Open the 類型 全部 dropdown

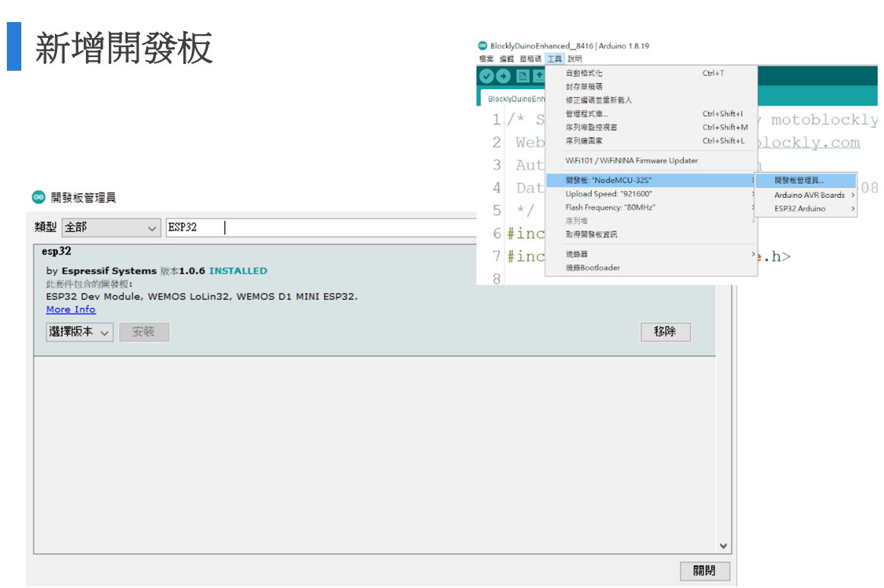coord(111,227)
